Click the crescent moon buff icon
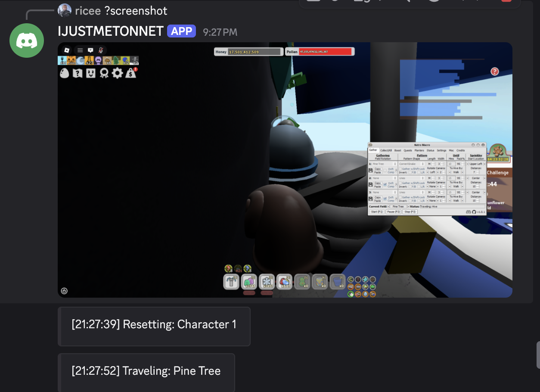The height and width of the screenshot is (392, 540). (x=81, y=60)
